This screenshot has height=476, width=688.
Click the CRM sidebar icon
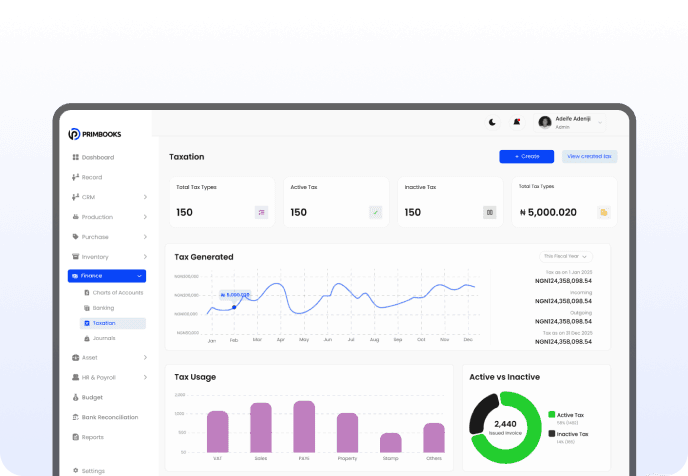pos(75,197)
